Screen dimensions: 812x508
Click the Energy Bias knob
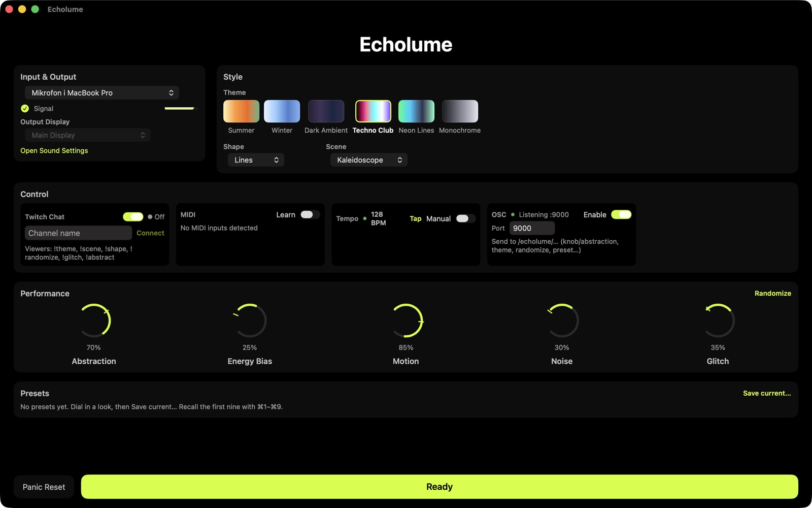[x=250, y=321]
